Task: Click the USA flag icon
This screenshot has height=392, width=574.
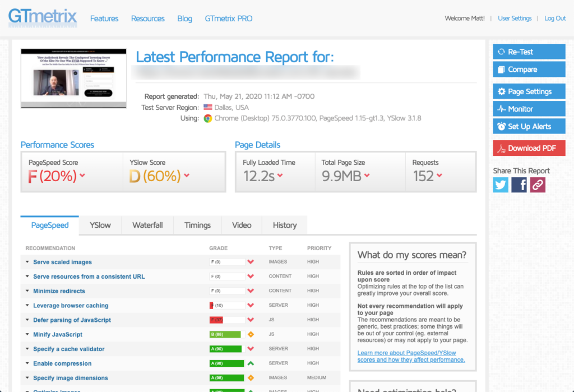Action: coord(208,107)
